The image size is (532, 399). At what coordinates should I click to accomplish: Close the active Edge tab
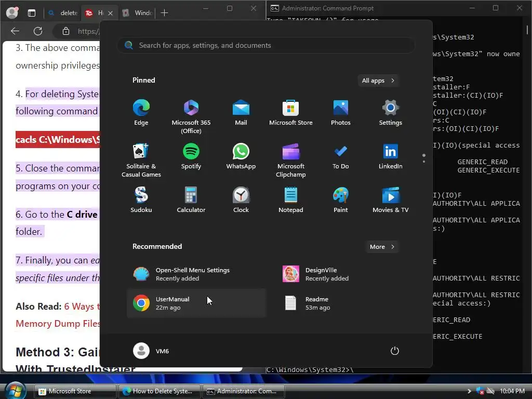110,13
